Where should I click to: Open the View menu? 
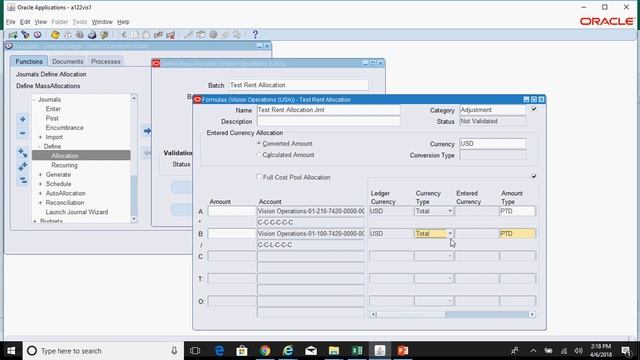[x=40, y=22]
